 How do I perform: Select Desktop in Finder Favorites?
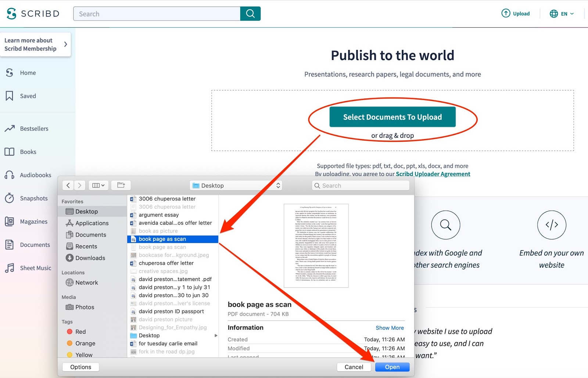pyautogui.click(x=92, y=211)
